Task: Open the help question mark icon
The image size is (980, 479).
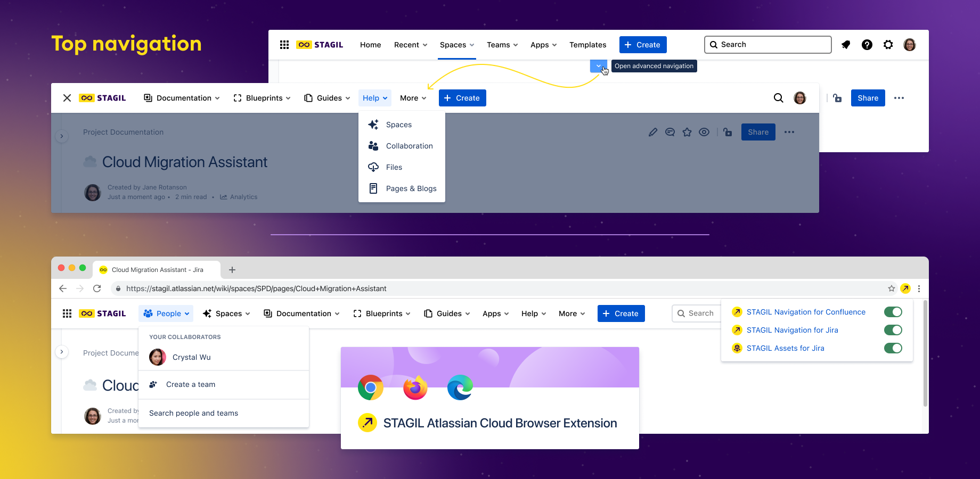Action: point(867,45)
